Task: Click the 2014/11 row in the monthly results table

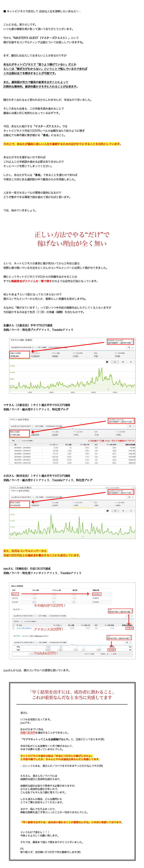Action: 15,594
